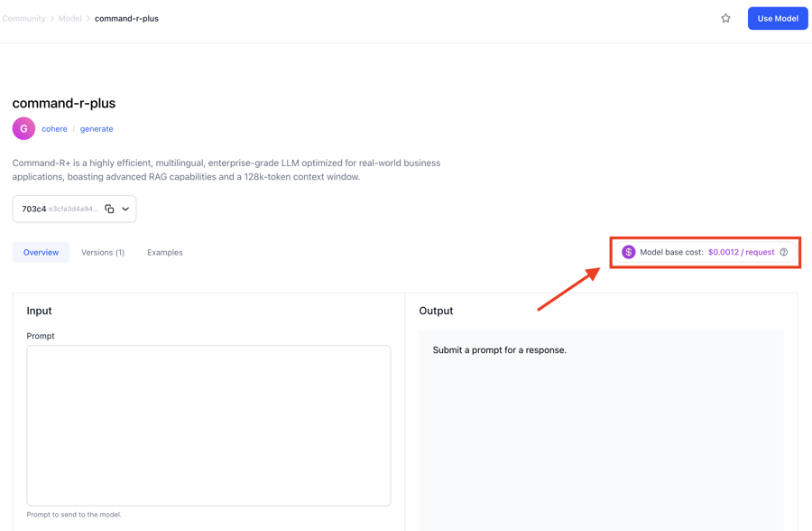
Task: Open the Versions (1) tab
Action: (x=103, y=252)
